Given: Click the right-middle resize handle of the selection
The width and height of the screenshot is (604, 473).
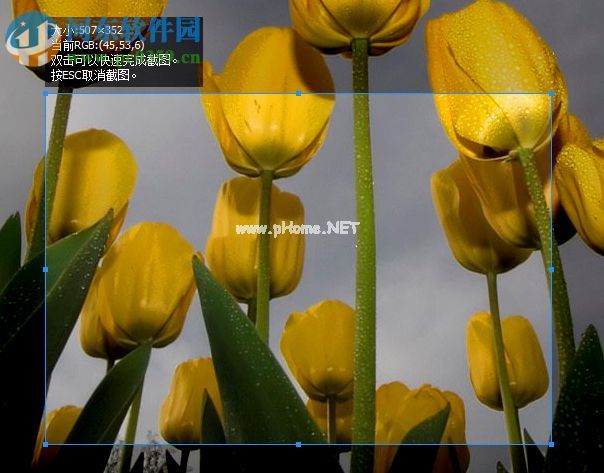Looking at the screenshot, I should 552,269.
